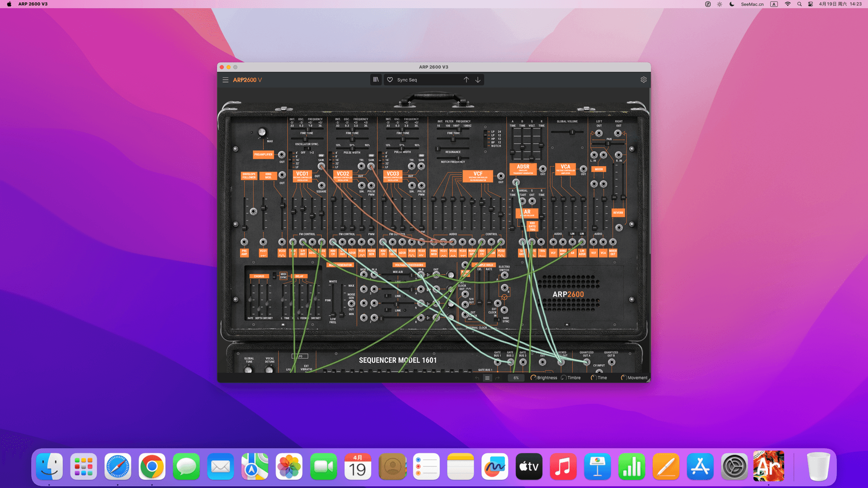The image size is (868, 488).
Task: Favorite the Sync Seq preset with heart
Action: 390,80
